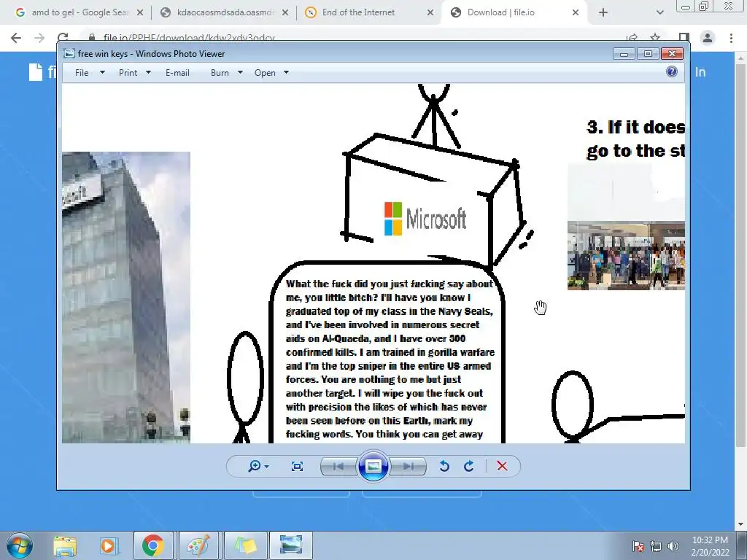Viewport: 747px width, 560px height.
Task: Click the Chrome address bar URL
Action: click(x=189, y=38)
